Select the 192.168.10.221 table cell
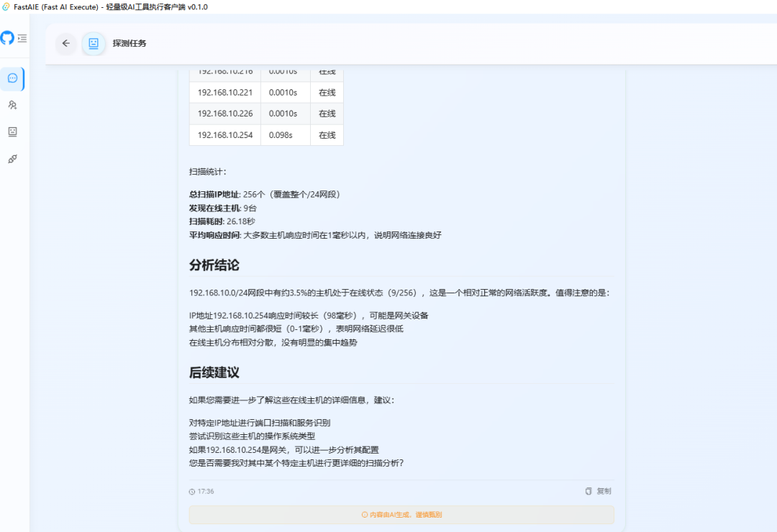 [225, 93]
